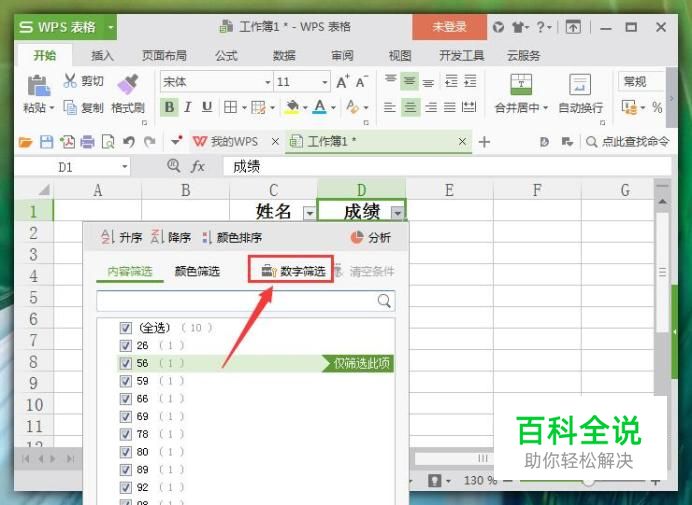Screen dimensions: 692x505
Task: Open the font size 11 dropdown
Action: (x=324, y=82)
